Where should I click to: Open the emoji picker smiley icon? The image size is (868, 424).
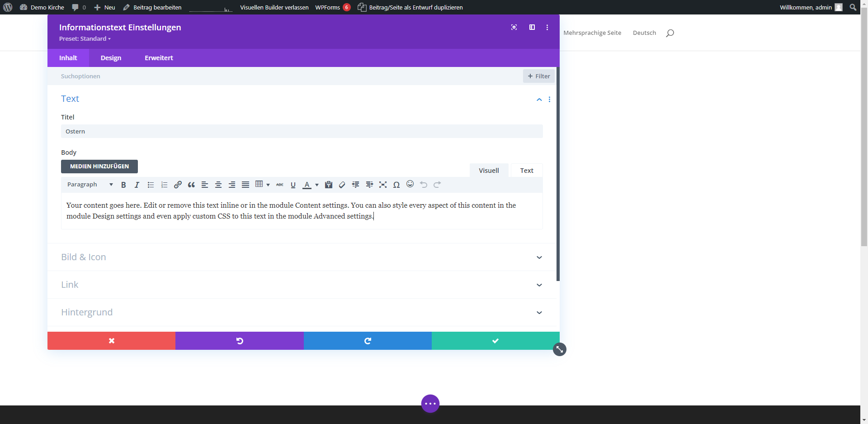[x=410, y=184]
